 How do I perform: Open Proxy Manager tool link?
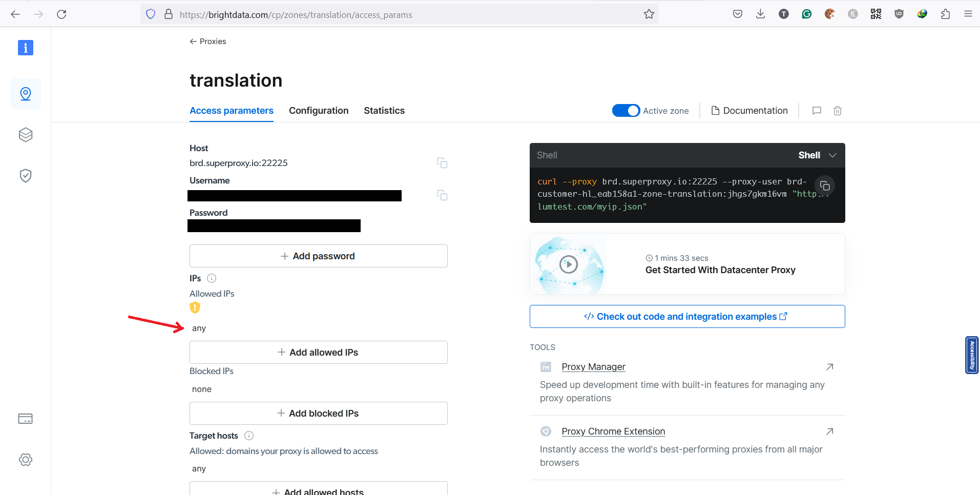(593, 366)
